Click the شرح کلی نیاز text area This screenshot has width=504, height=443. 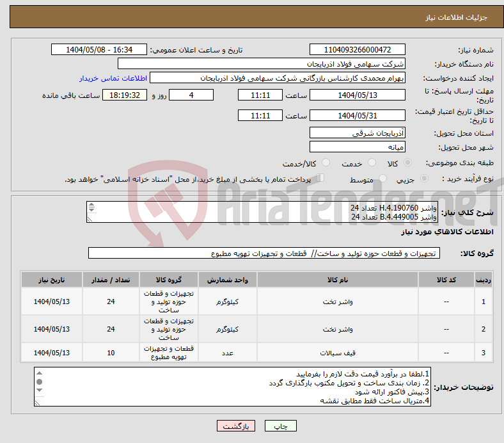262,212
